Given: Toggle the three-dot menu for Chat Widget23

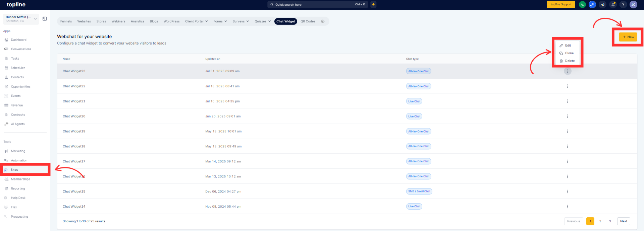Looking at the screenshot, I should tap(568, 71).
